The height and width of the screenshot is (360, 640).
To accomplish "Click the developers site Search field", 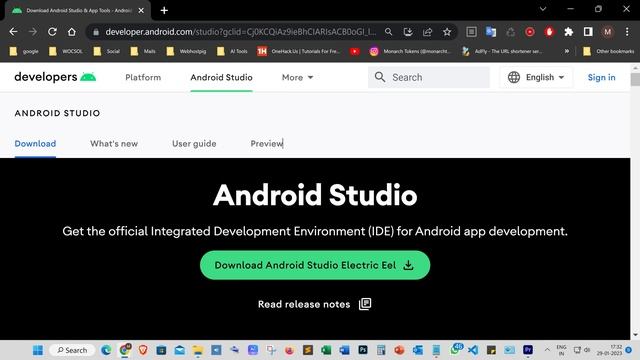I will coord(429,77).
